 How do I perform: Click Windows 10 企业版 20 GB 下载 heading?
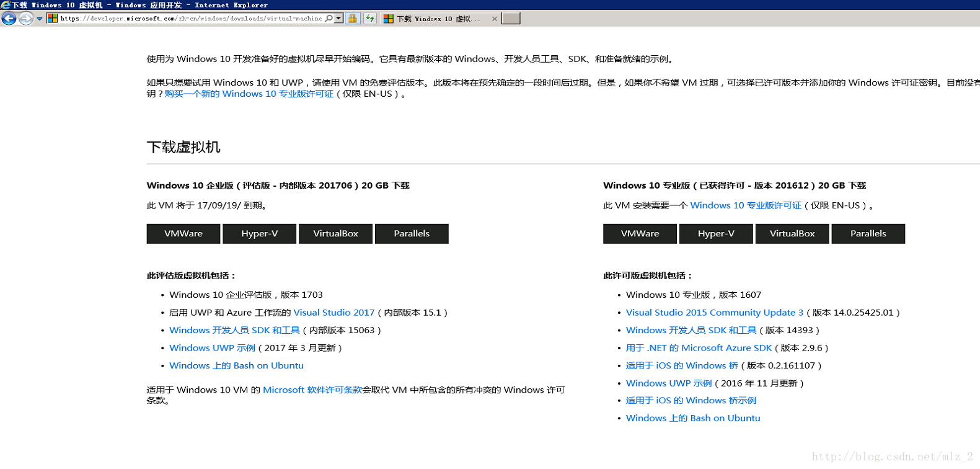tap(278, 185)
